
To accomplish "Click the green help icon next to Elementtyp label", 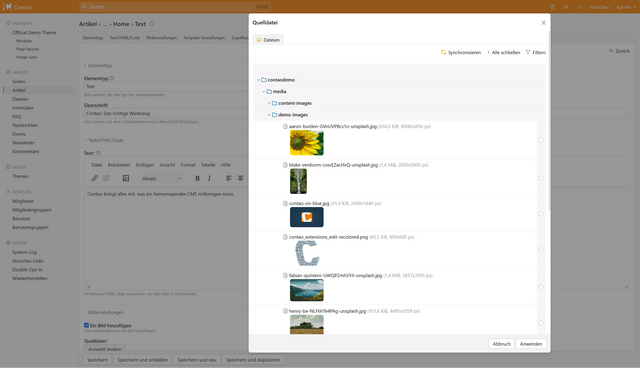I will (x=112, y=78).
